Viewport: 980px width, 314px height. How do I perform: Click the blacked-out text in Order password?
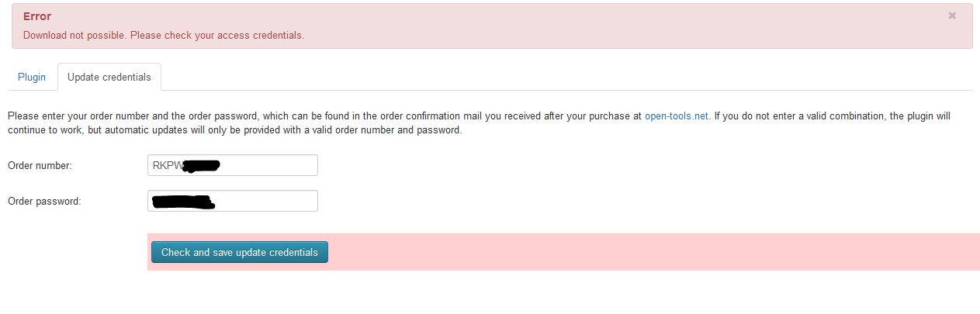183,202
